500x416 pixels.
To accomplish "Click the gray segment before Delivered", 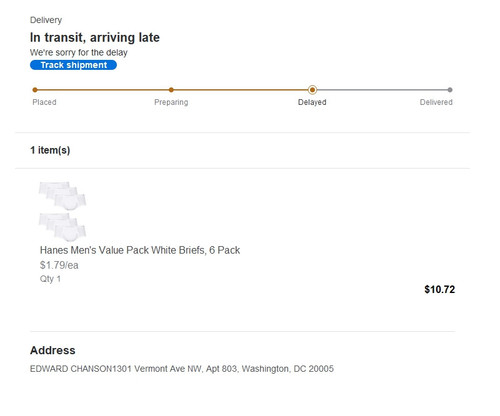I will click(382, 90).
